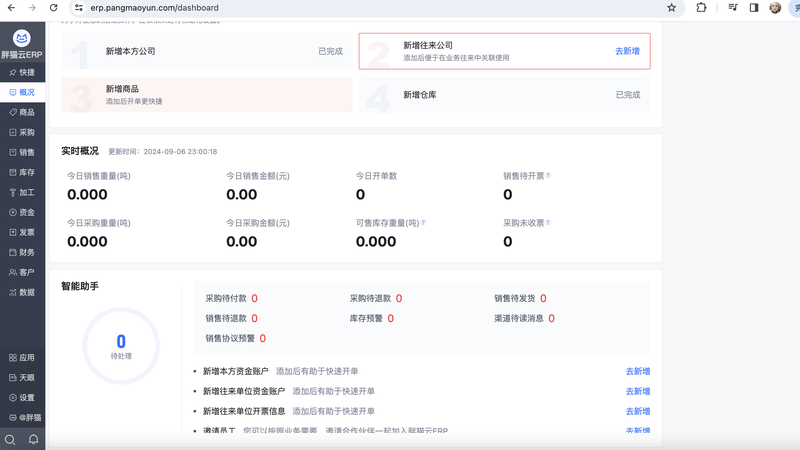This screenshot has width=800, height=450.
Task: Open the 销售 sales menu
Action: pos(22,152)
